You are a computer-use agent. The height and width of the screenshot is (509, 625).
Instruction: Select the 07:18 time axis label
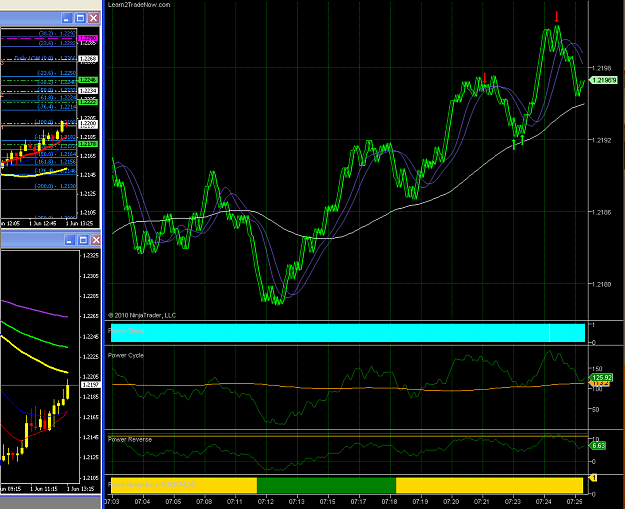point(389,501)
